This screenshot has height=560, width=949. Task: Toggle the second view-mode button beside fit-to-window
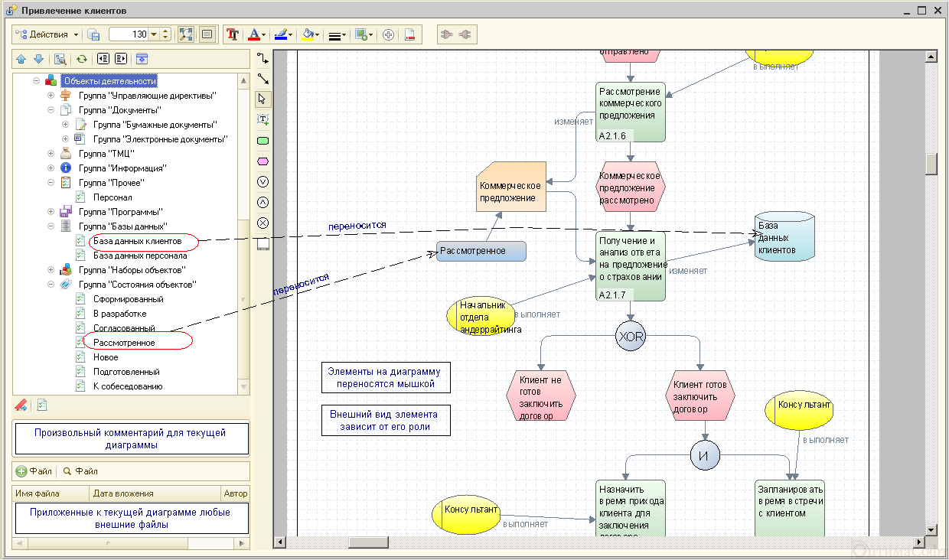pos(207,34)
